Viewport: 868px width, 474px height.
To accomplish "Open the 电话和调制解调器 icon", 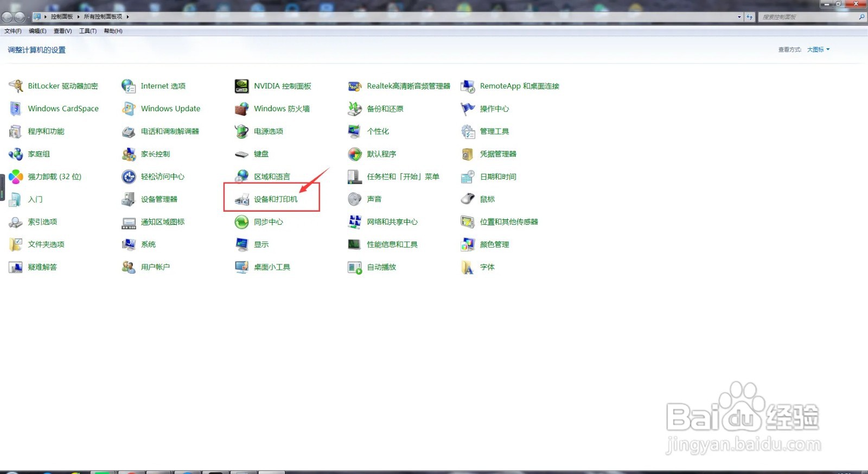I will point(129,131).
